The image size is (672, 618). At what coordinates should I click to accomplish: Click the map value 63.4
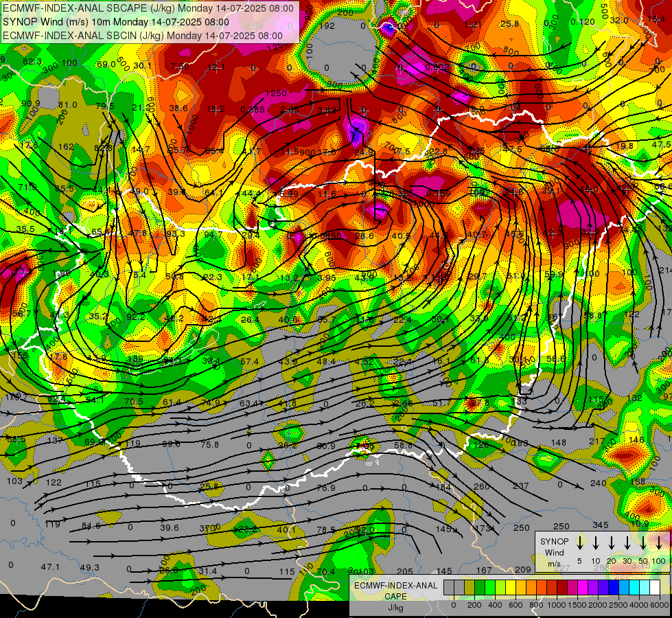click(249, 403)
